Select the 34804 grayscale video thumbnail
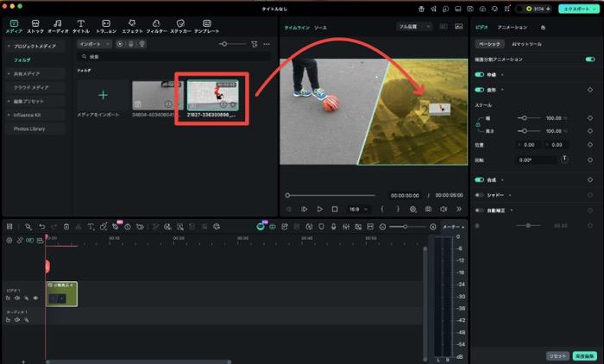Screen dimensions: 604x364 click(x=158, y=95)
